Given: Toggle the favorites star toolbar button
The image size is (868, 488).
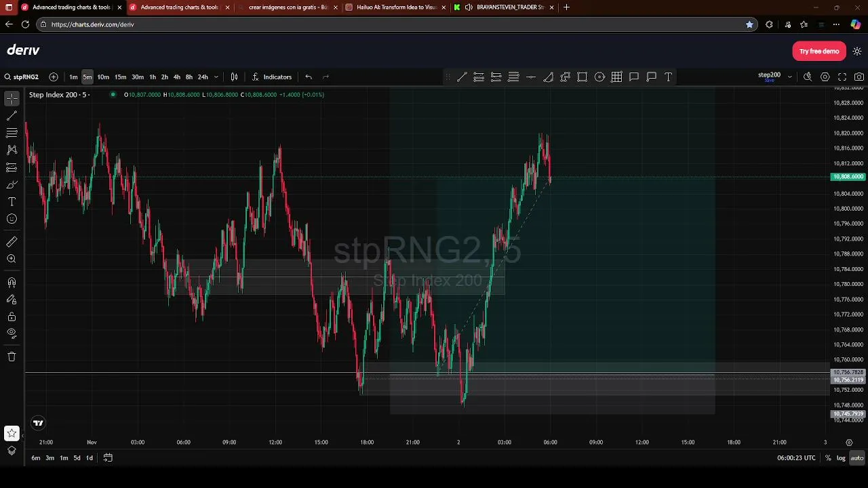Looking at the screenshot, I should [12, 433].
